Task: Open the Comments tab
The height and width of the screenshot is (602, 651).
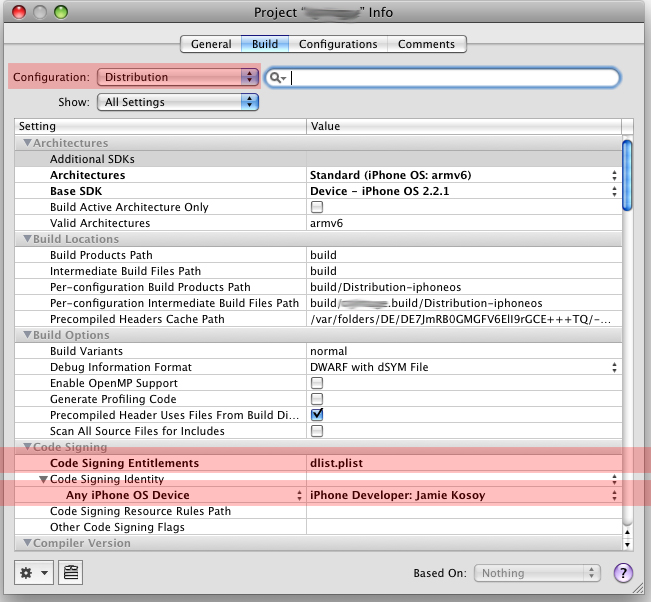Action: click(x=427, y=44)
